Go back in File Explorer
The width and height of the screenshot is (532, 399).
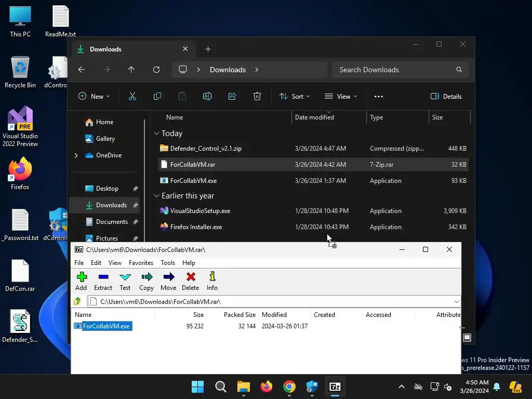pyautogui.click(x=82, y=70)
